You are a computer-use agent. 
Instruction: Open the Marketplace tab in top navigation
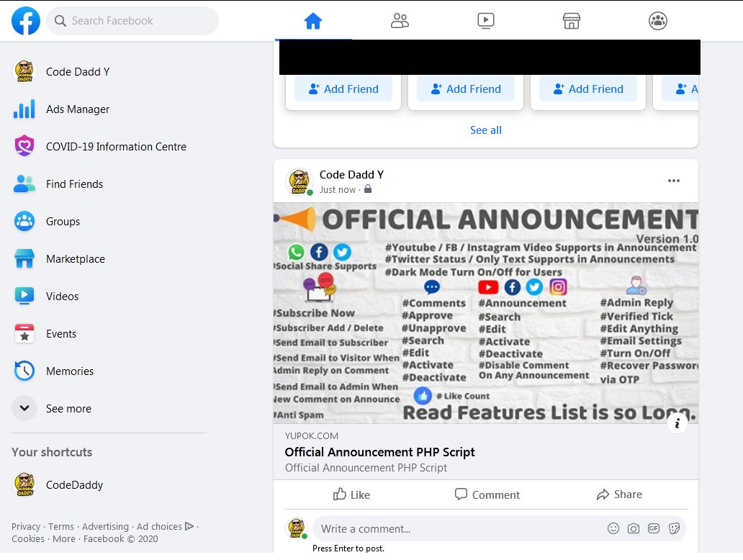(x=572, y=21)
